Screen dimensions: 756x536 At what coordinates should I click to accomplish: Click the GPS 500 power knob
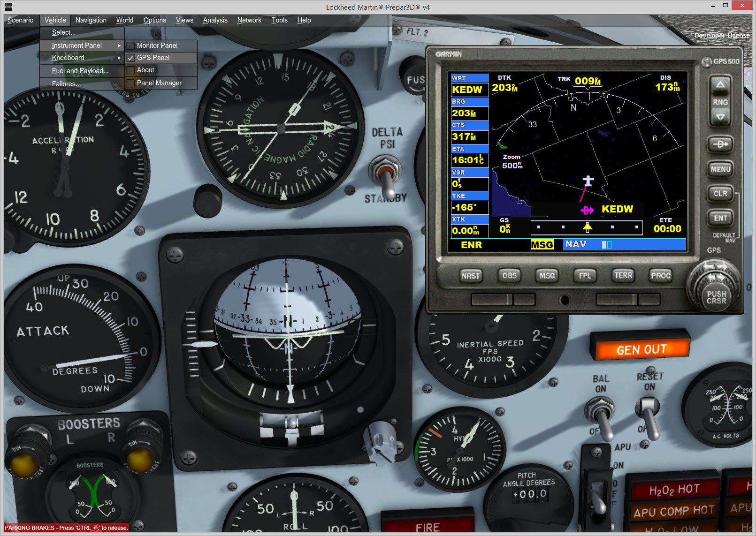click(x=706, y=62)
